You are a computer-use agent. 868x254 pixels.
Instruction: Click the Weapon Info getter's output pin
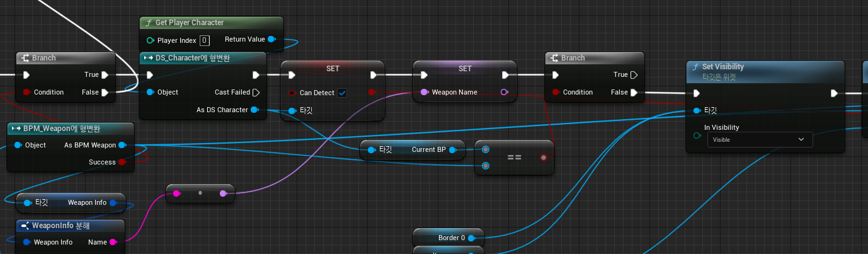113,203
